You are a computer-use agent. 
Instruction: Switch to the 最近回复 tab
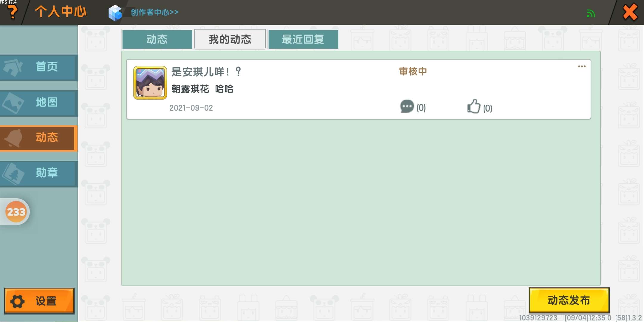pos(303,39)
